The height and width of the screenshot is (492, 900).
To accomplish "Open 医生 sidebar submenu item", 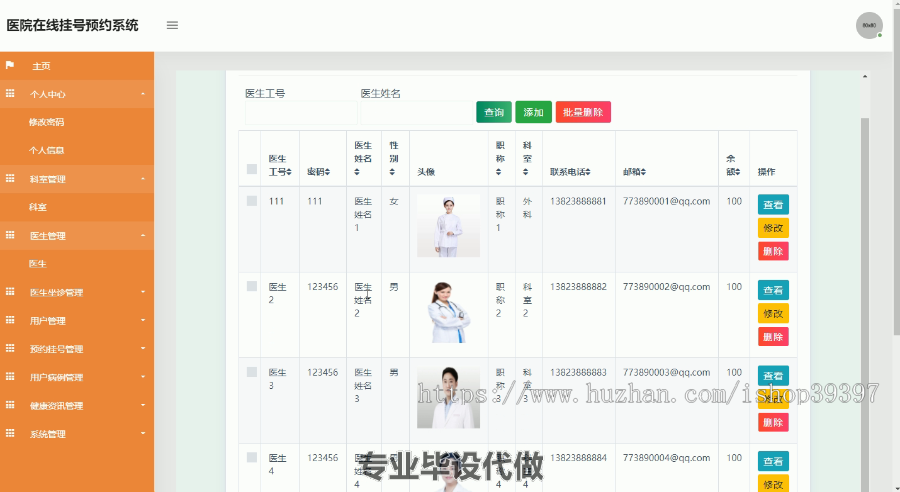I will (x=38, y=264).
